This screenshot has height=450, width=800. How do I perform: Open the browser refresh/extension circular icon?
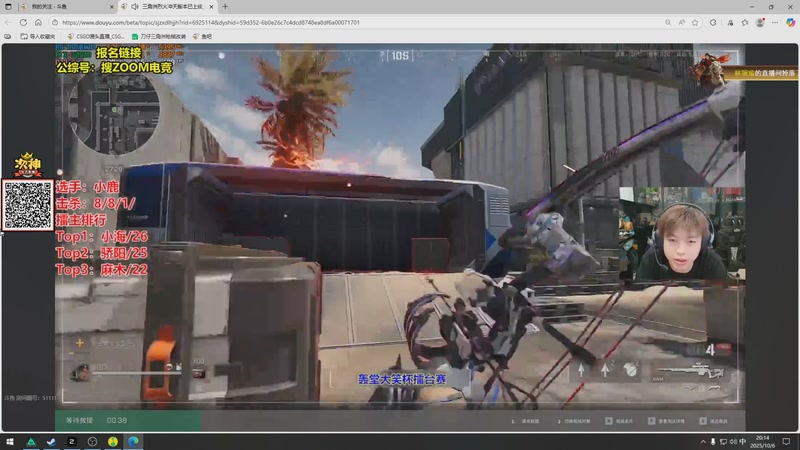pyautogui.click(x=713, y=22)
